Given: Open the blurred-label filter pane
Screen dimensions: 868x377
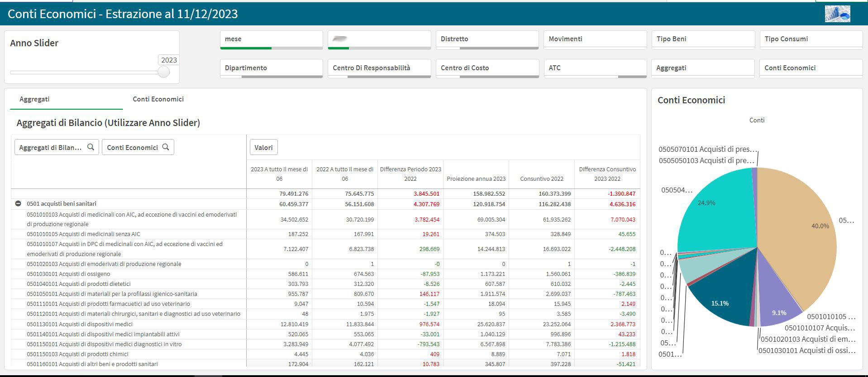Looking at the screenshot, I should [x=379, y=40].
